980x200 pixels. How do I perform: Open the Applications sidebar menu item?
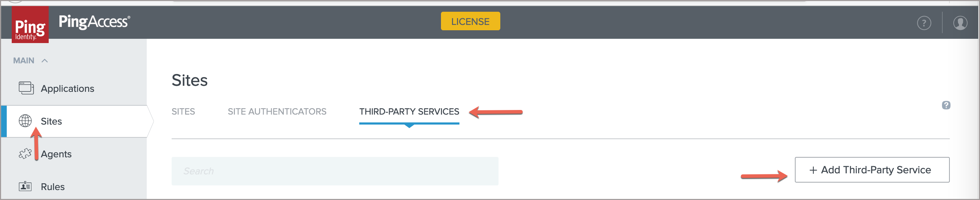[68, 88]
